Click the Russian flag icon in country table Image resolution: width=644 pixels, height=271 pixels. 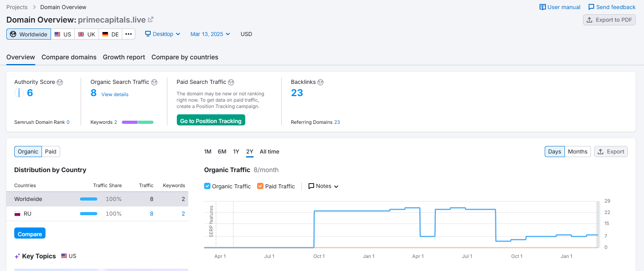(x=17, y=214)
